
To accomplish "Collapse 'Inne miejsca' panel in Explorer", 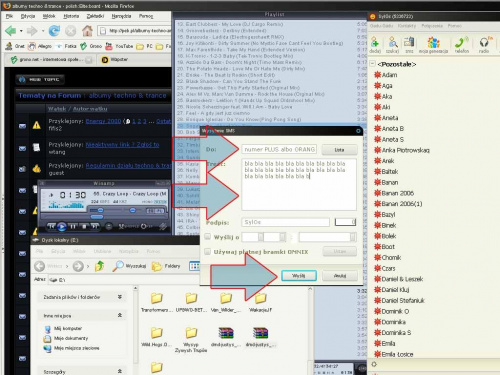I will (x=119, y=315).
